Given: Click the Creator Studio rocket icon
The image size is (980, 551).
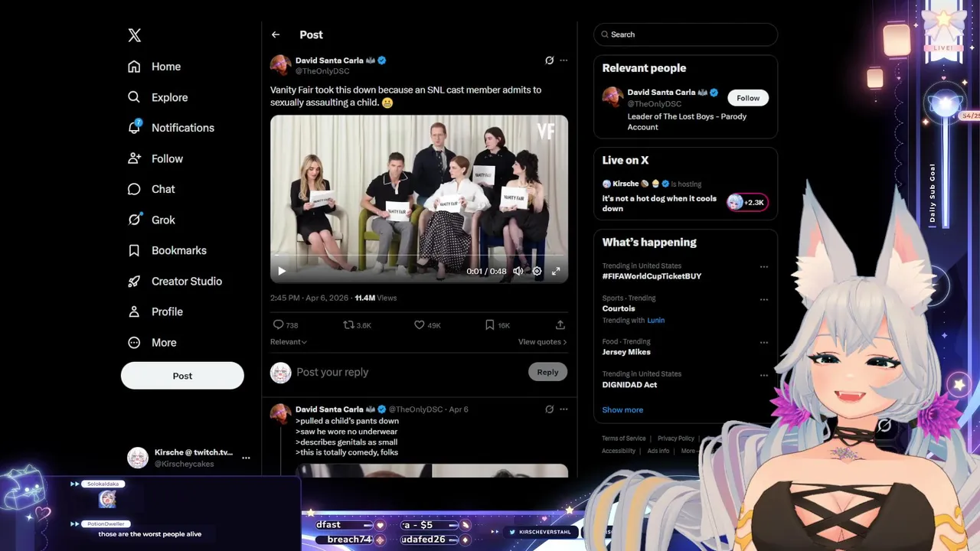Looking at the screenshot, I should (134, 281).
